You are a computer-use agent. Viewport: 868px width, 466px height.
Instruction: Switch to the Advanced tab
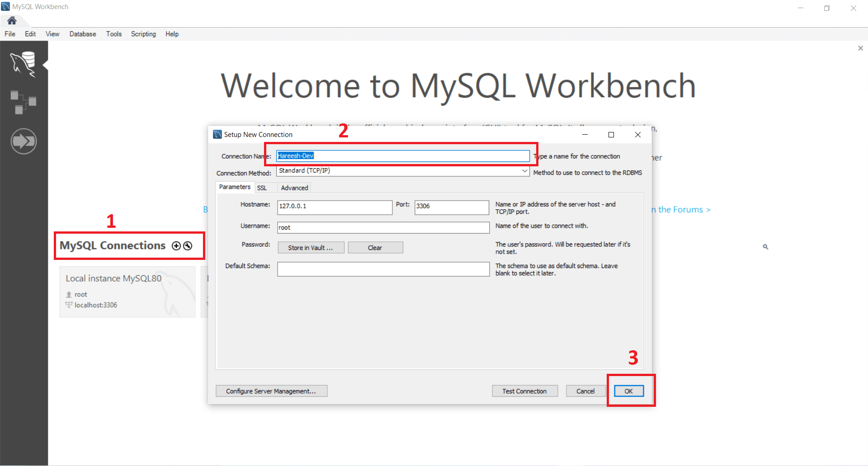(294, 187)
